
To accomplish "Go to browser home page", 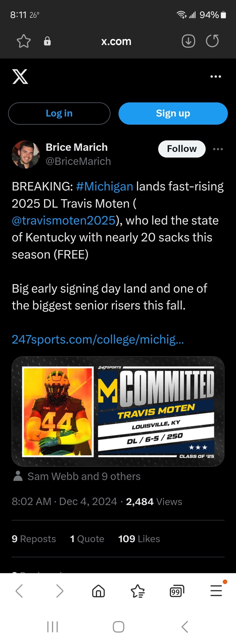I will pos(98,591).
